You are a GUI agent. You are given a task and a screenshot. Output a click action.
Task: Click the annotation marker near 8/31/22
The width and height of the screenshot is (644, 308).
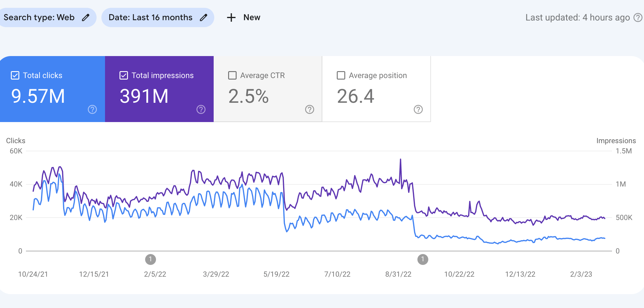click(423, 259)
